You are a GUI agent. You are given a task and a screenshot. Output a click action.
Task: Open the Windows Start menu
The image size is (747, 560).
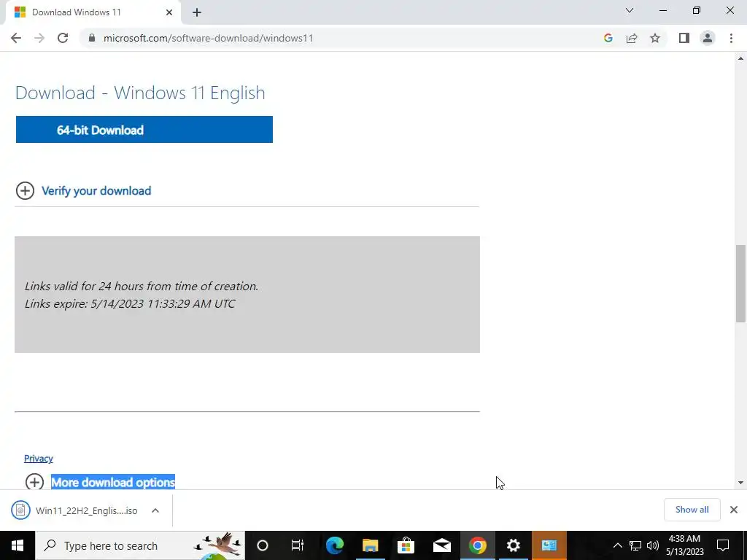pos(18,545)
